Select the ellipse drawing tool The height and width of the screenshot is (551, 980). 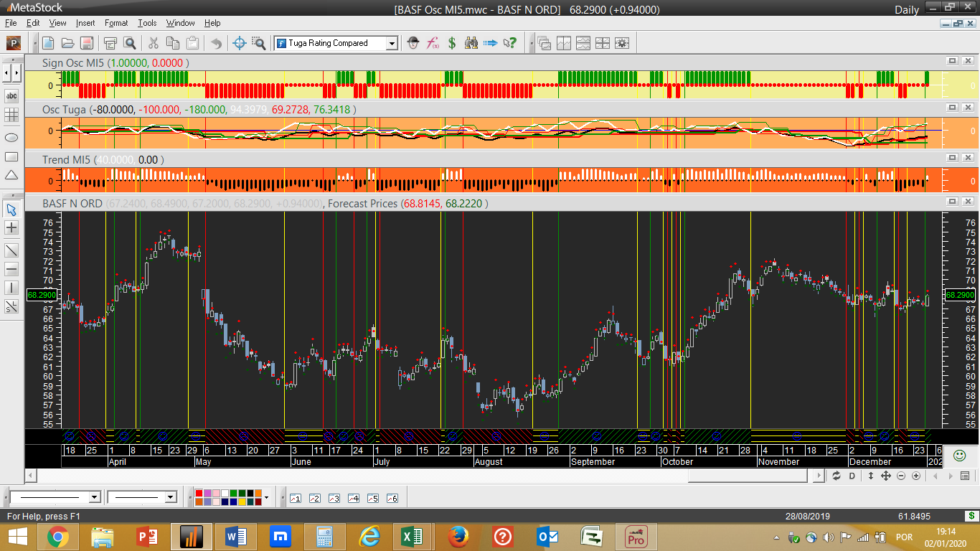(11, 137)
